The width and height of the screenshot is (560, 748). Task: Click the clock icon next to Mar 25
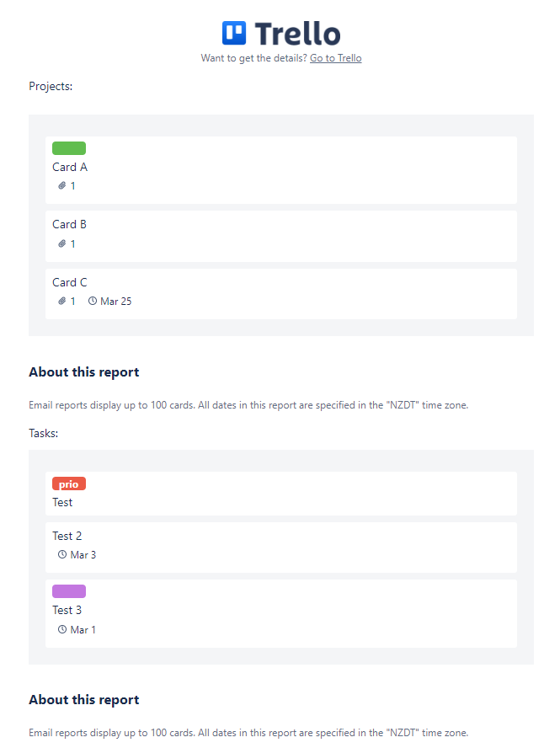(x=93, y=301)
